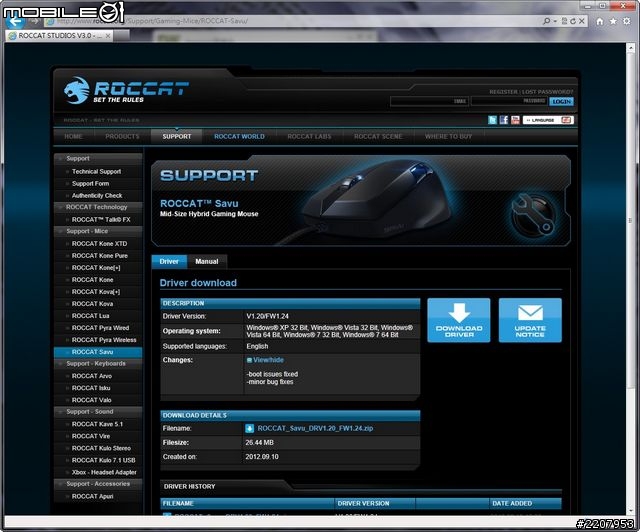
Task: Select ROCCAT Pyra Wired in sidebar
Action: tap(100, 328)
